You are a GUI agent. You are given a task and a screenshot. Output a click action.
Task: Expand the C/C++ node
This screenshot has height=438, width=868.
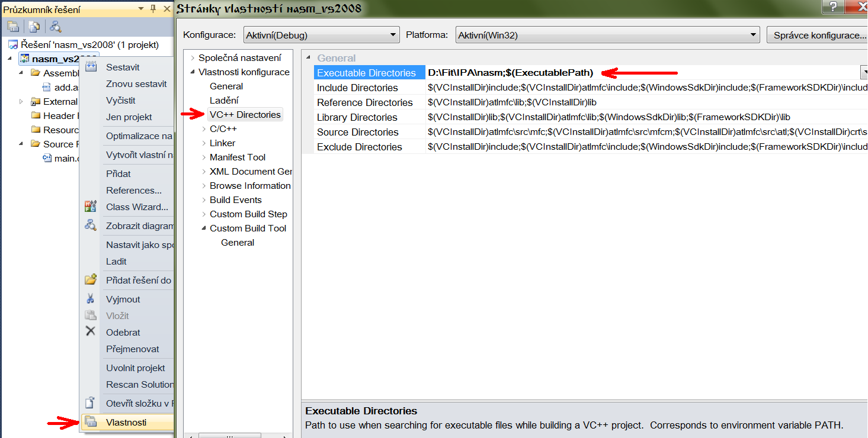[204, 129]
